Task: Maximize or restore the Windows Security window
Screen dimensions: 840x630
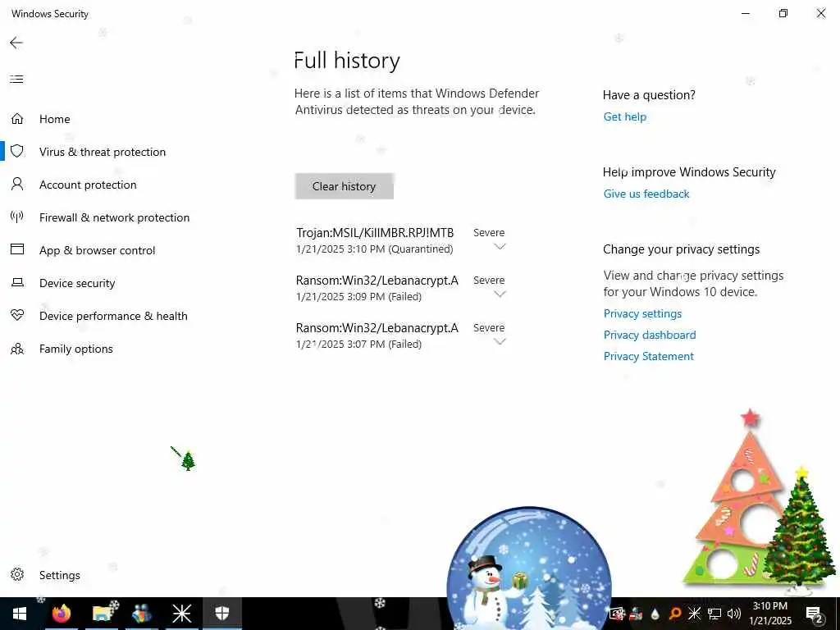Action: pyautogui.click(x=783, y=13)
